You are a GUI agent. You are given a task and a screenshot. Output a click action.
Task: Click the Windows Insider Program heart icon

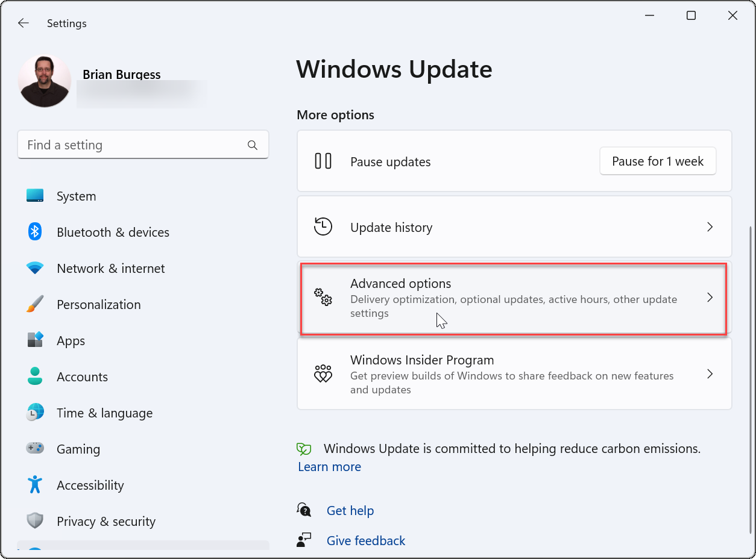point(323,373)
